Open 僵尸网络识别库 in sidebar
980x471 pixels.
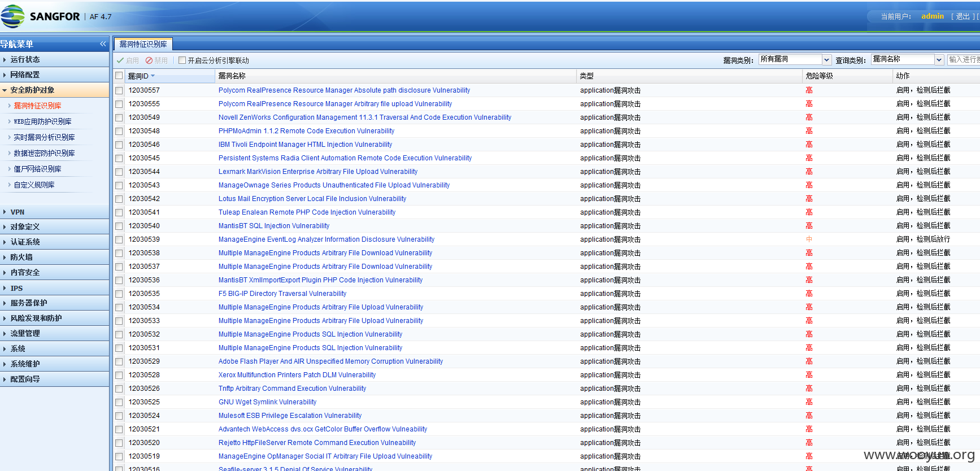click(37, 169)
